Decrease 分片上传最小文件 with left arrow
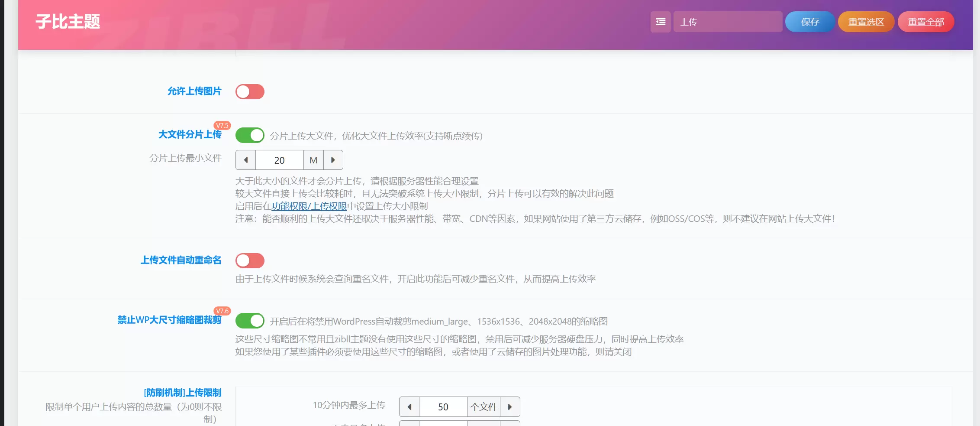Screen dimensions: 980x426 click(246, 160)
